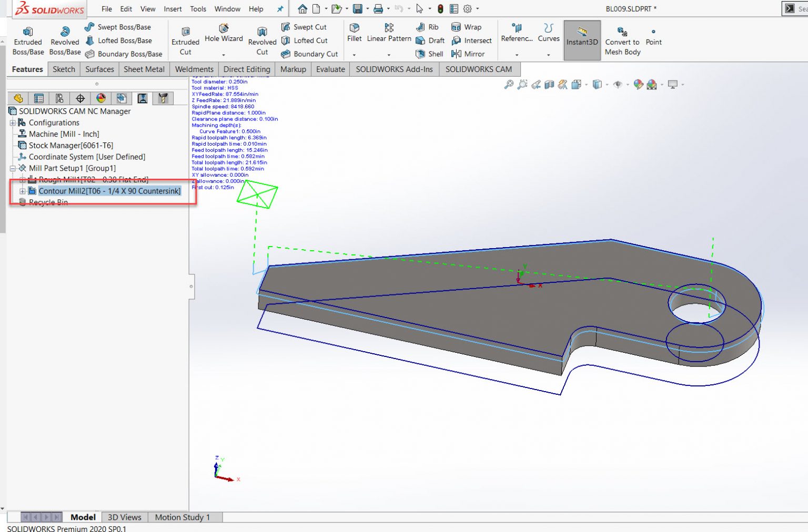The height and width of the screenshot is (532, 808).
Task: Expand the Contour Mill2 operation node
Action: click(x=23, y=191)
